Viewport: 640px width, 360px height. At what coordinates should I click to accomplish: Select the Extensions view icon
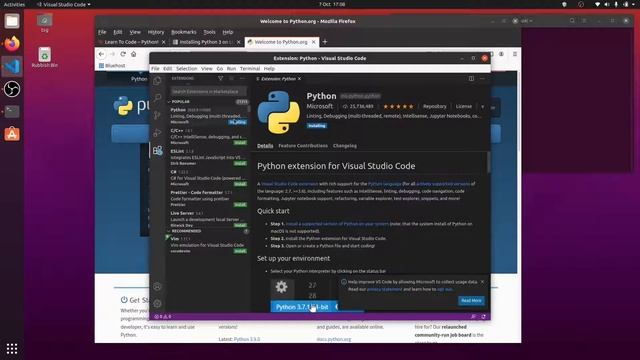pyautogui.click(x=158, y=150)
